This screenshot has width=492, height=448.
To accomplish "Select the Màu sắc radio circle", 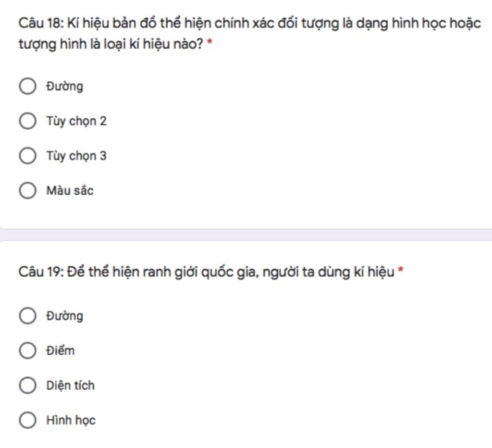I will [x=27, y=190].
